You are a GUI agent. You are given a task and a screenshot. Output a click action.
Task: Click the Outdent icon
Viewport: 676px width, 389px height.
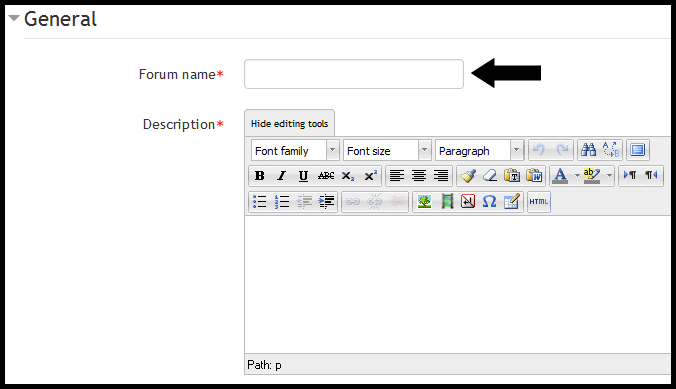tap(304, 201)
